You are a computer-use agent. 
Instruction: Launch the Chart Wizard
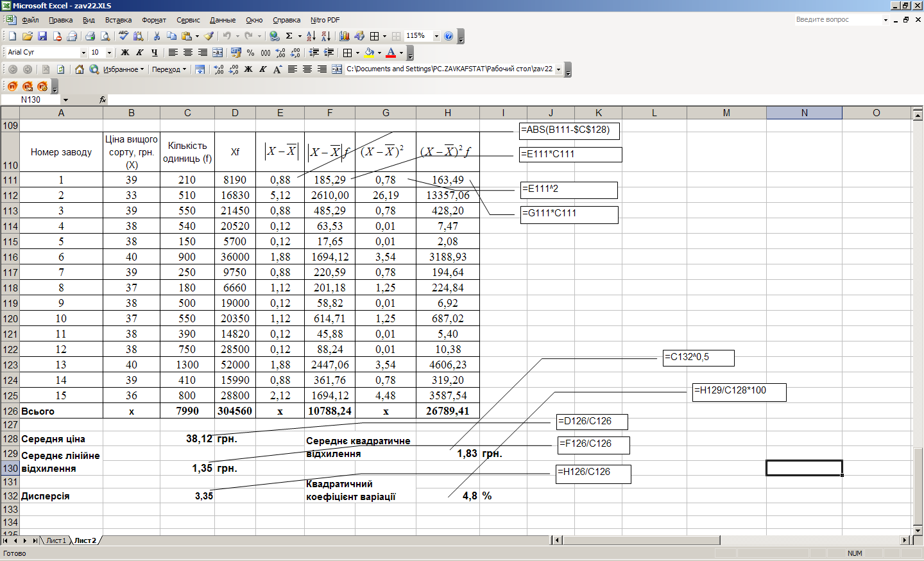(x=345, y=36)
